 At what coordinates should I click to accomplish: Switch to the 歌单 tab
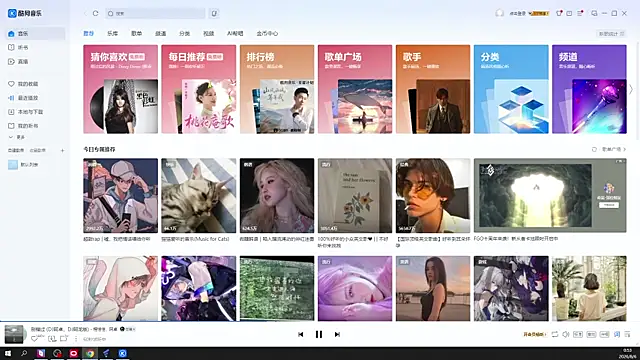tap(137, 33)
